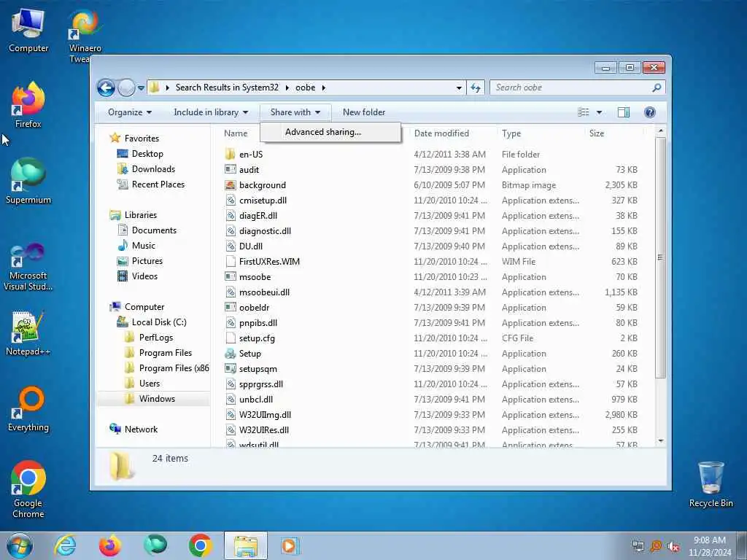Viewport: 747px width, 560px height.
Task: Sort by the Name column header
Action: 236,133
